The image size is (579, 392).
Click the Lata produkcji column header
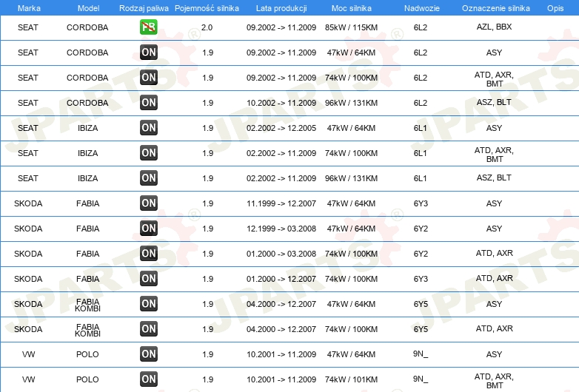tap(281, 8)
